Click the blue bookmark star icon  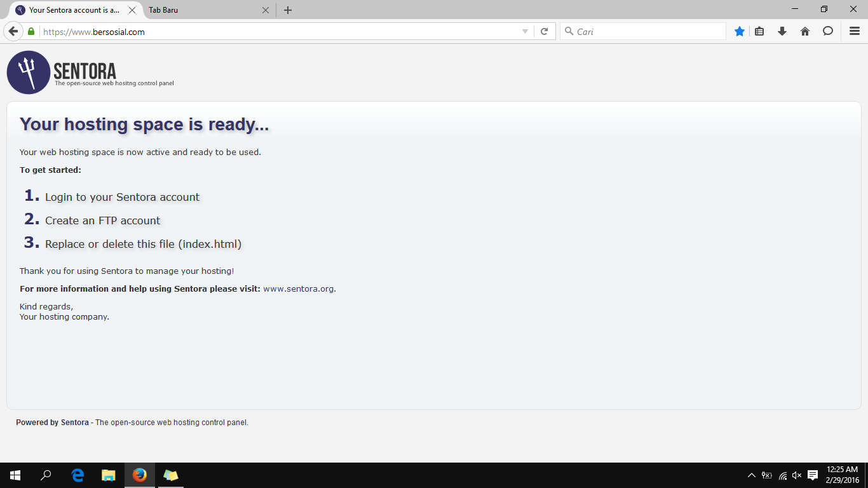(740, 31)
